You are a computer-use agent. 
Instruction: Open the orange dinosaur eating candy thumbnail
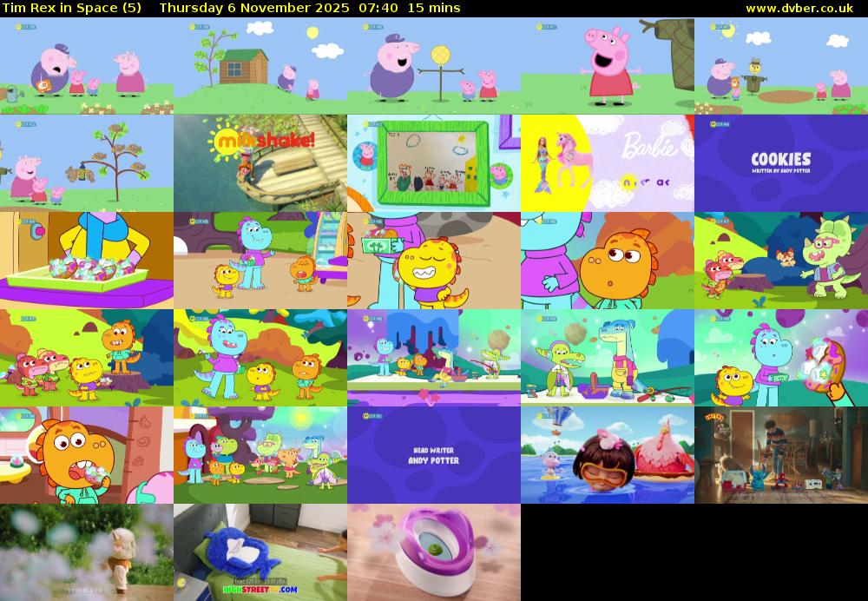[87, 455]
